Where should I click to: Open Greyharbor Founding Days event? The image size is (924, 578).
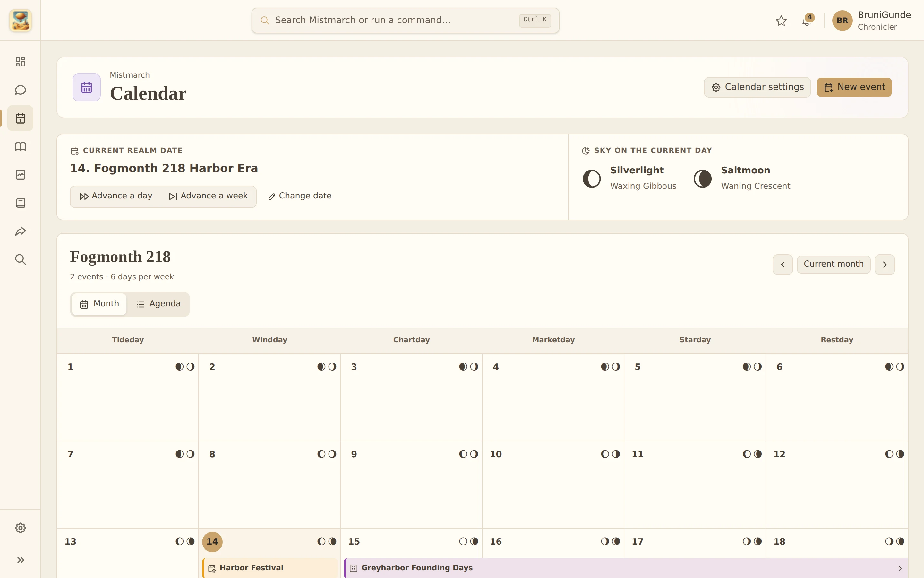tap(626, 568)
